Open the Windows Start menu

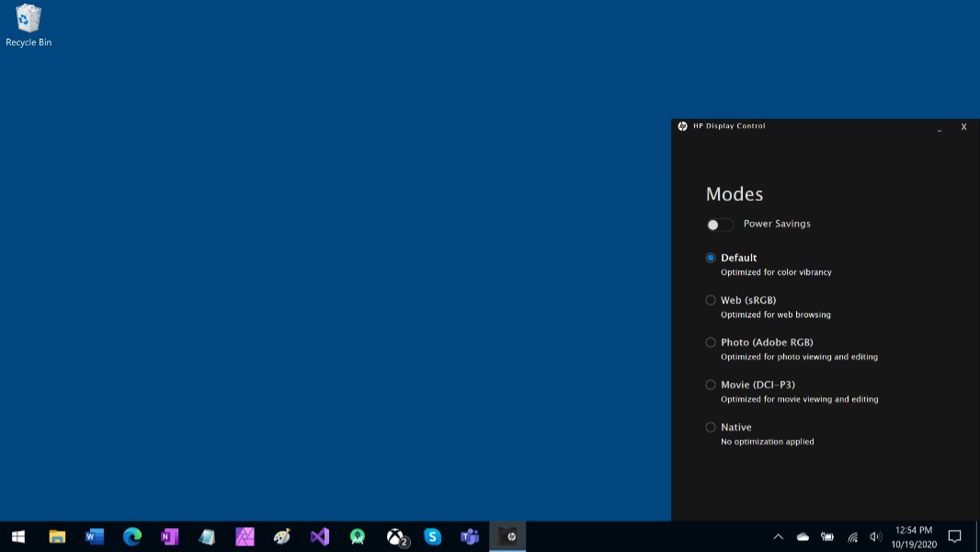point(18,536)
